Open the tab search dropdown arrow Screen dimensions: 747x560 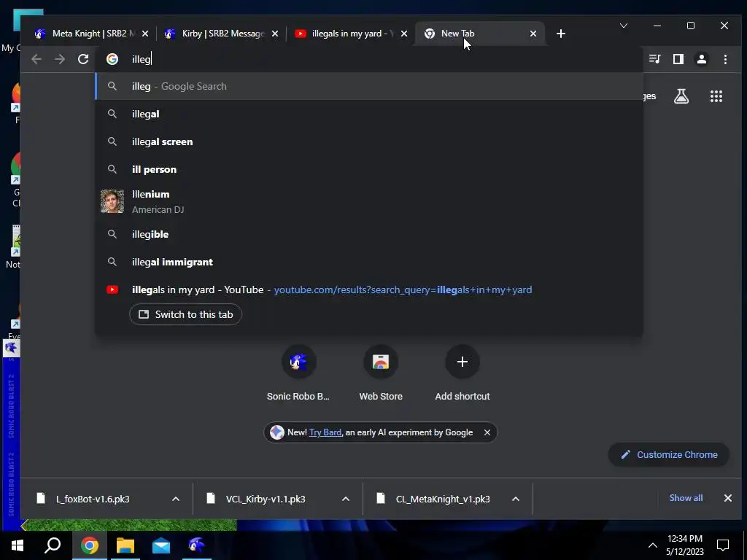tap(624, 26)
